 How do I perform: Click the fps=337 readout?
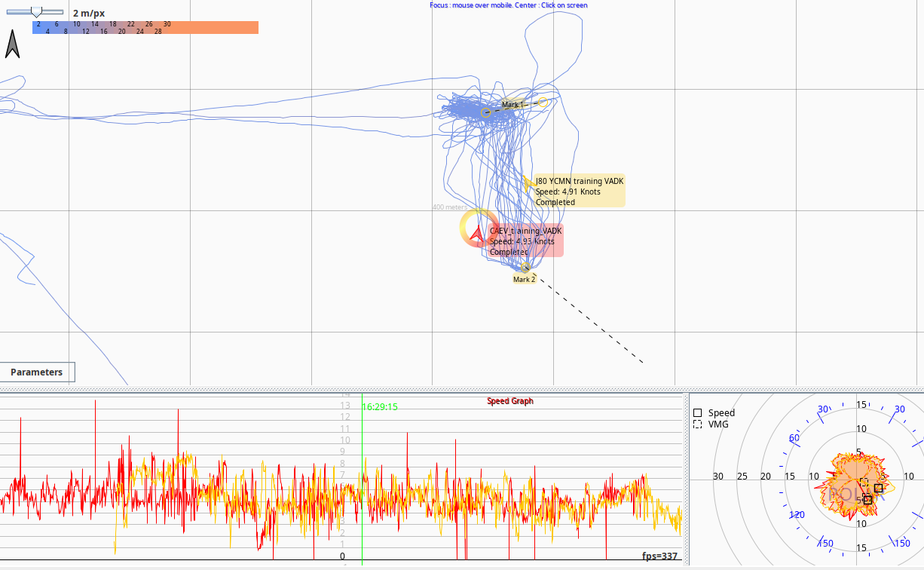pos(659,556)
